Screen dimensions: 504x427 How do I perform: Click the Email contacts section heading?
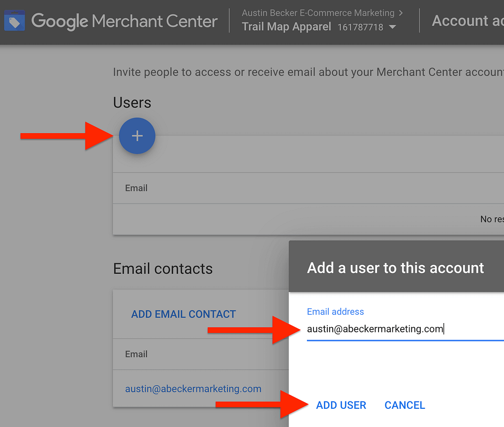point(163,269)
